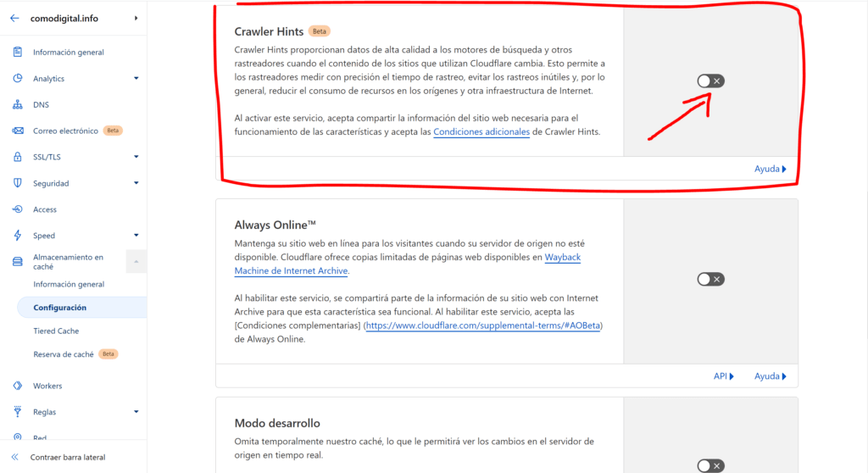This screenshot has width=868, height=473.
Task: Open Información general top sidebar item
Action: coord(68,52)
